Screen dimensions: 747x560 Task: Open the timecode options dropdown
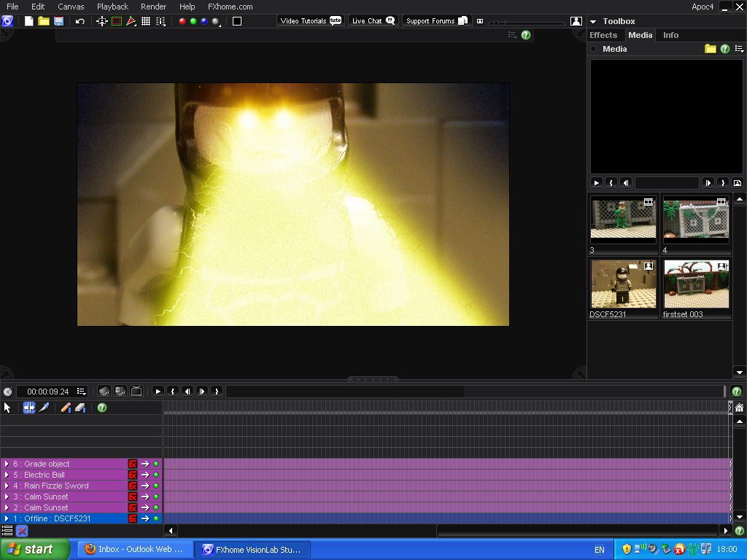click(82, 391)
